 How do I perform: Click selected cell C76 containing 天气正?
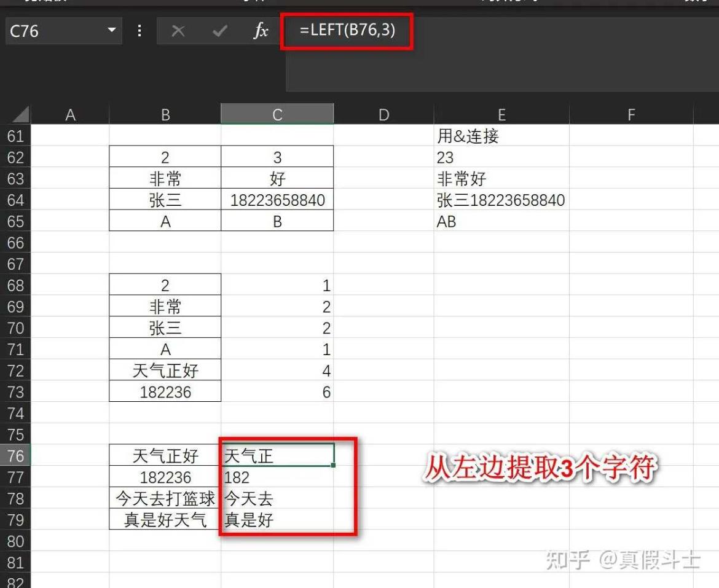[277, 455]
